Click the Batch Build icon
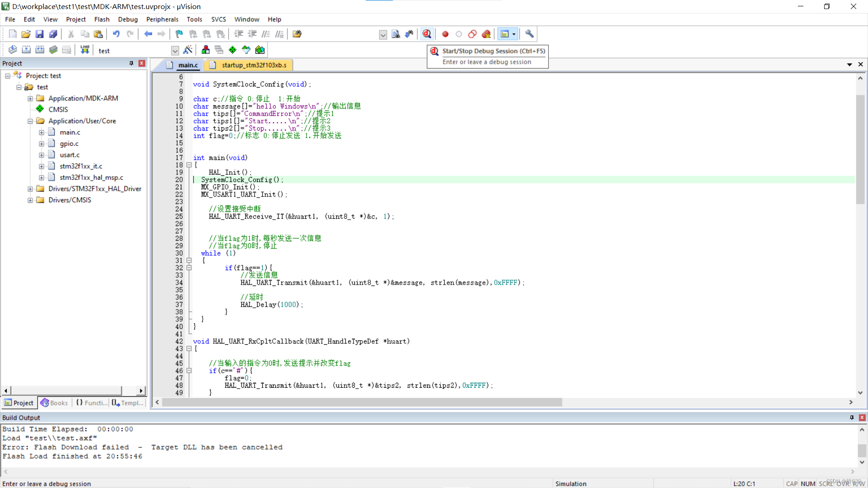Viewport: 868px width, 488px height. point(53,50)
